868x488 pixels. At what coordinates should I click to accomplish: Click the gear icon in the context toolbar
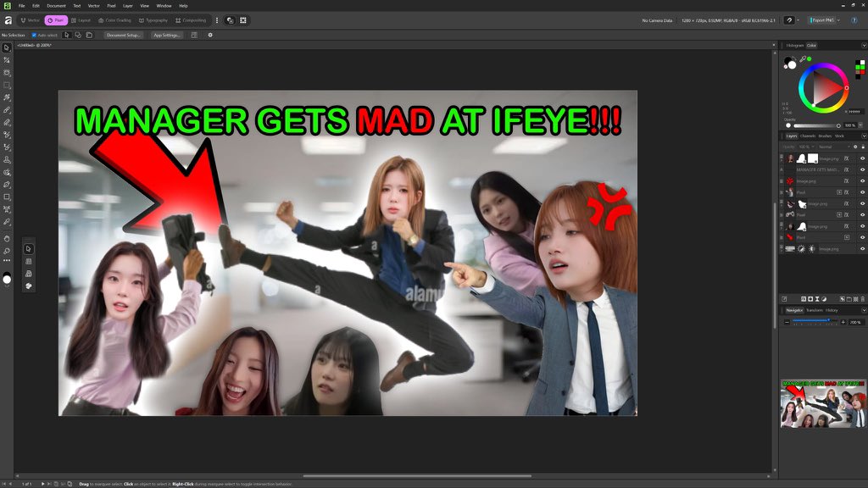[210, 35]
